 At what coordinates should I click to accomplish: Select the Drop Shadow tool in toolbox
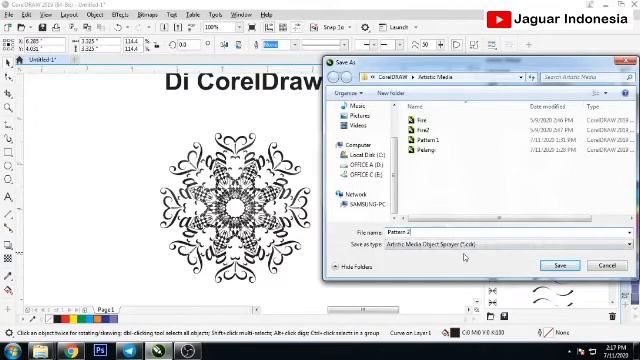tap(8, 245)
